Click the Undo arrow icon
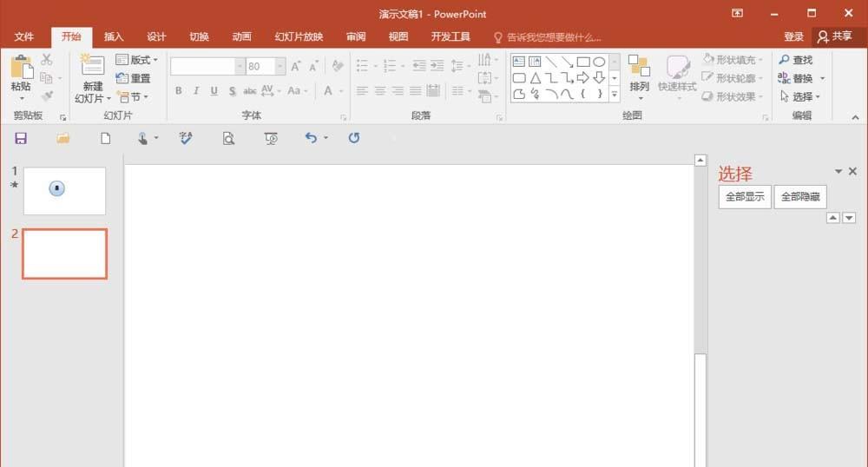Image resolution: width=868 pixels, height=467 pixels. point(311,138)
